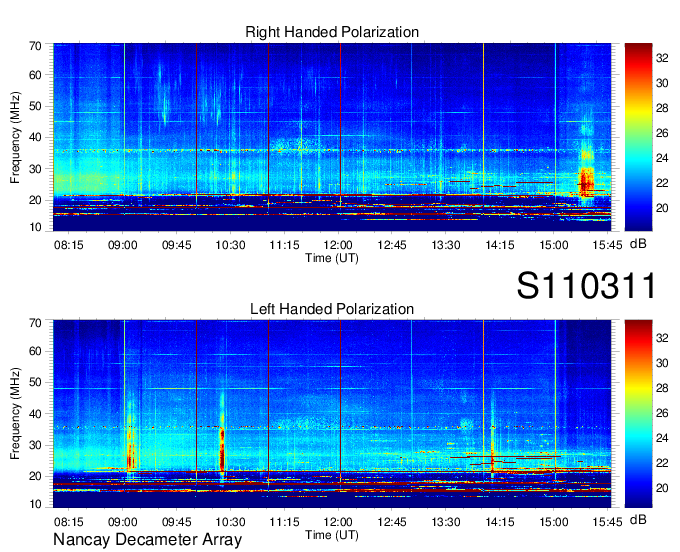Click the 40 MHz tick of the top plot

pos(36,137)
